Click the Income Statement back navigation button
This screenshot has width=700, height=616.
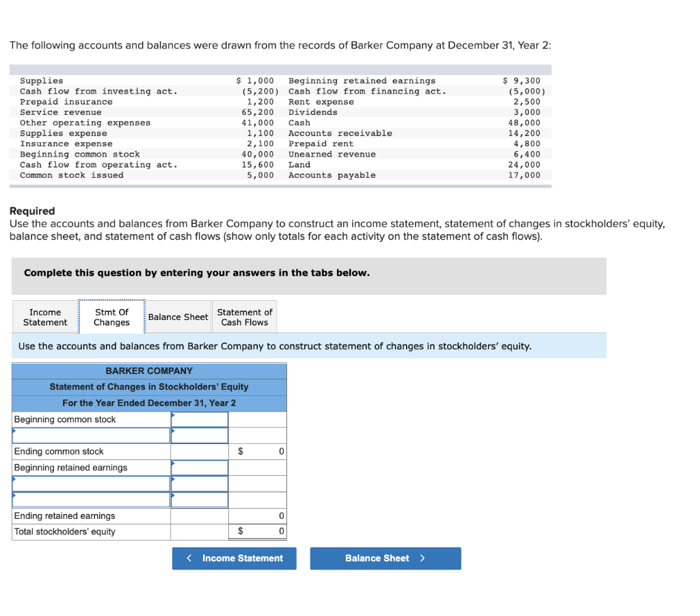coord(234,558)
